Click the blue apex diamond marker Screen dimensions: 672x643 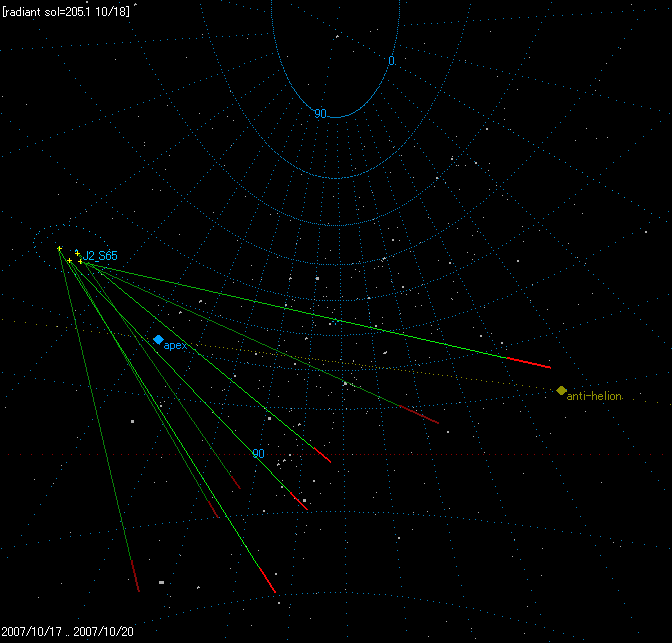[x=158, y=340]
